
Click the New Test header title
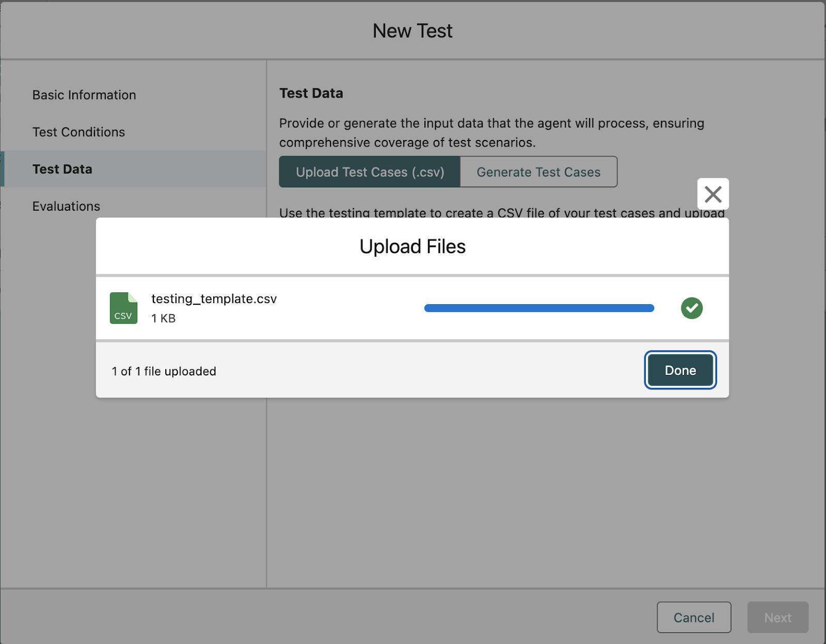click(x=412, y=31)
